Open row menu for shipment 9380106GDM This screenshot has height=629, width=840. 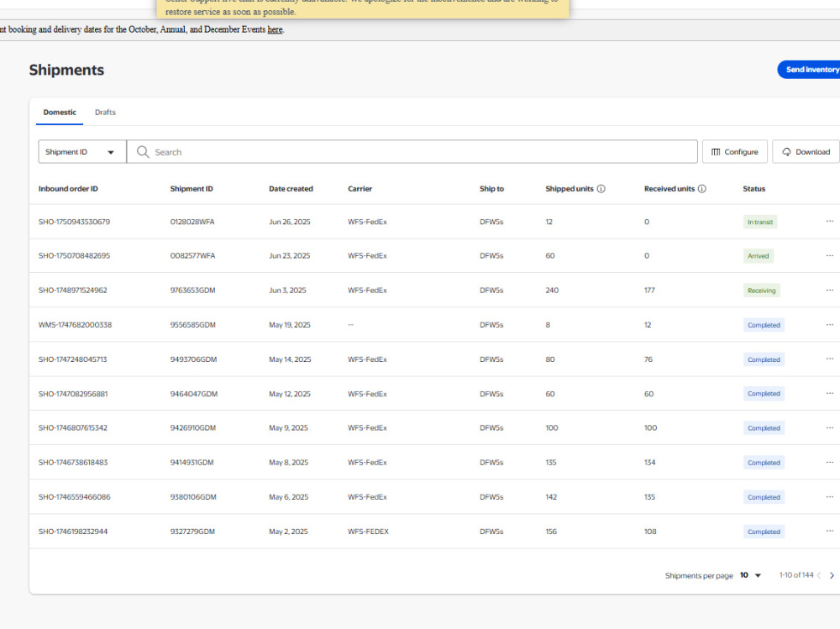829,496
